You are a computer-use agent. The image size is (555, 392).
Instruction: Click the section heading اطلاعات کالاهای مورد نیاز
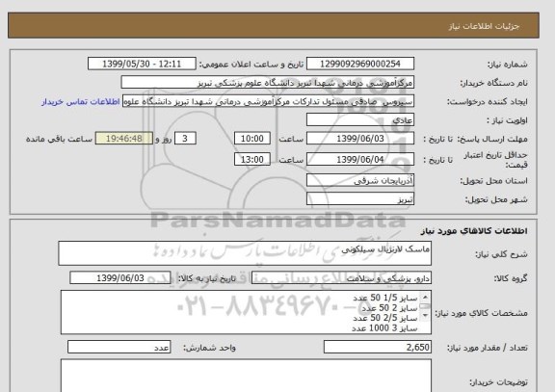(x=474, y=231)
